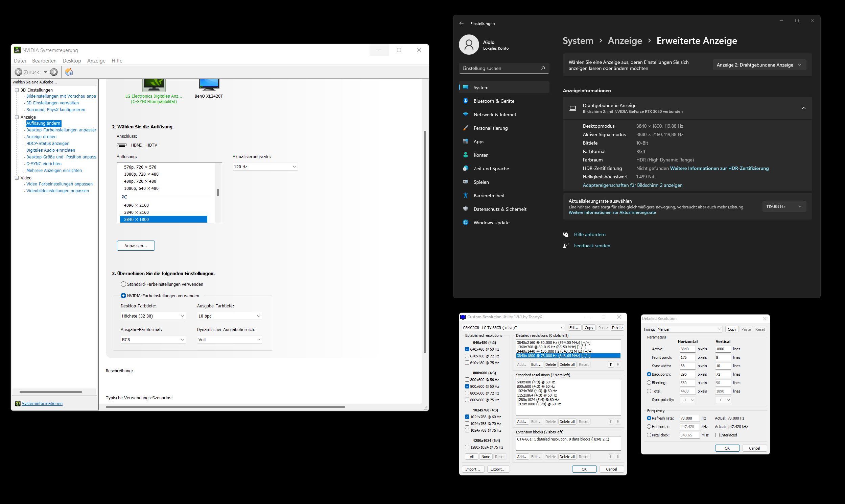The height and width of the screenshot is (504, 845).
Task: Open the Aktualisierungsrate 120 Hz dropdown
Action: point(265,167)
